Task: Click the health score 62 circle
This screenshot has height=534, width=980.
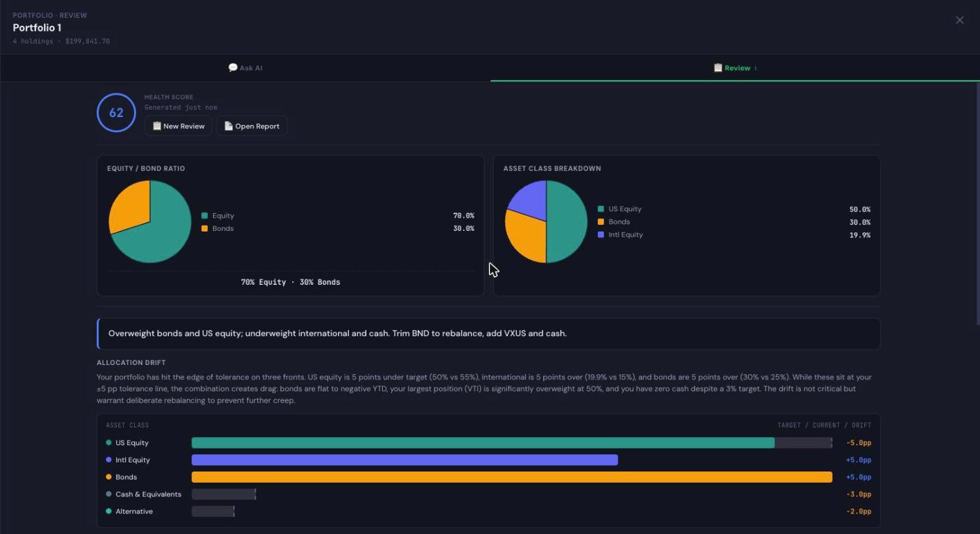Action: tap(116, 112)
